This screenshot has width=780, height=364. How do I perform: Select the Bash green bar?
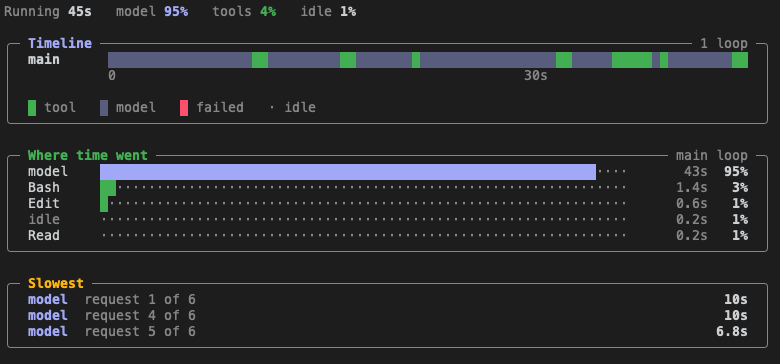[x=108, y=188]
